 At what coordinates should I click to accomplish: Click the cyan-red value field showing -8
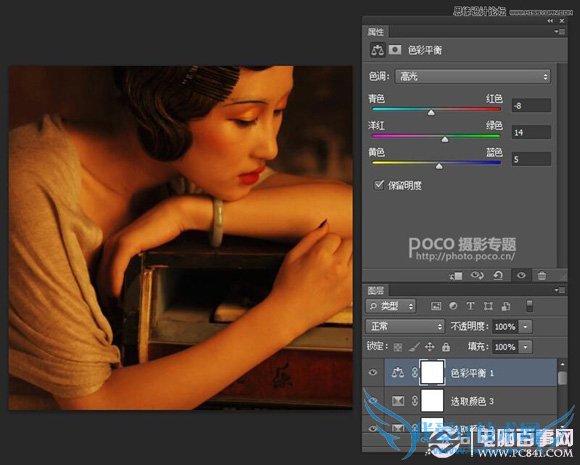tap(531, 106)
